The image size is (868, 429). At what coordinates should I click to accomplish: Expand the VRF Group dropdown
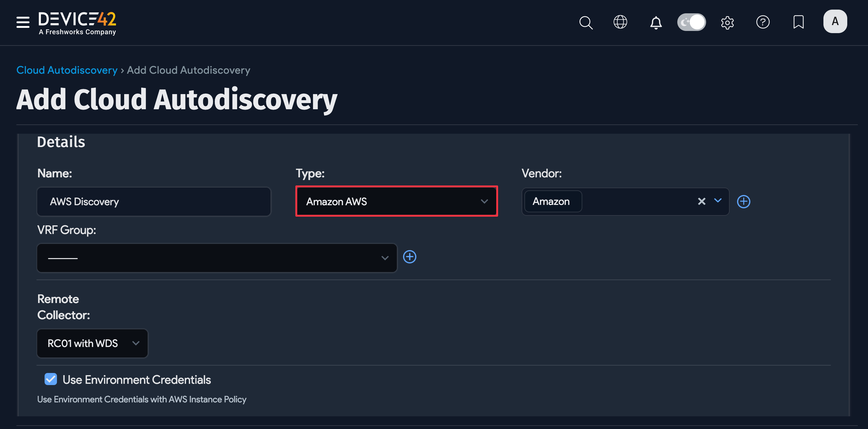(x=384, y=258)
